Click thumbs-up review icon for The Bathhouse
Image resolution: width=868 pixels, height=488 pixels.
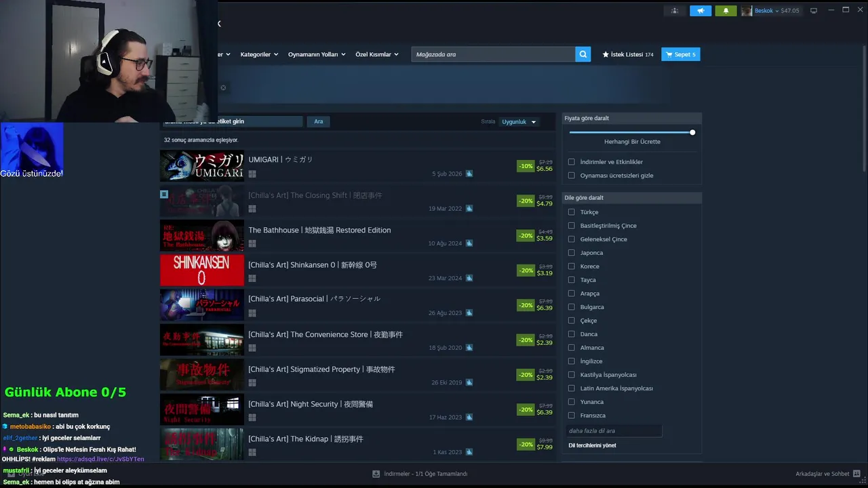point(469,243)
